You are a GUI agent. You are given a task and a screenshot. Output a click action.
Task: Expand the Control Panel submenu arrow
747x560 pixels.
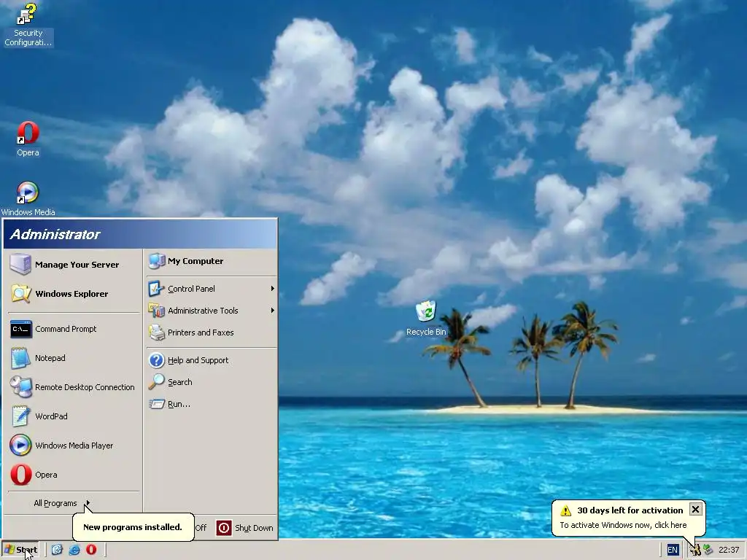tap(273, 289)
